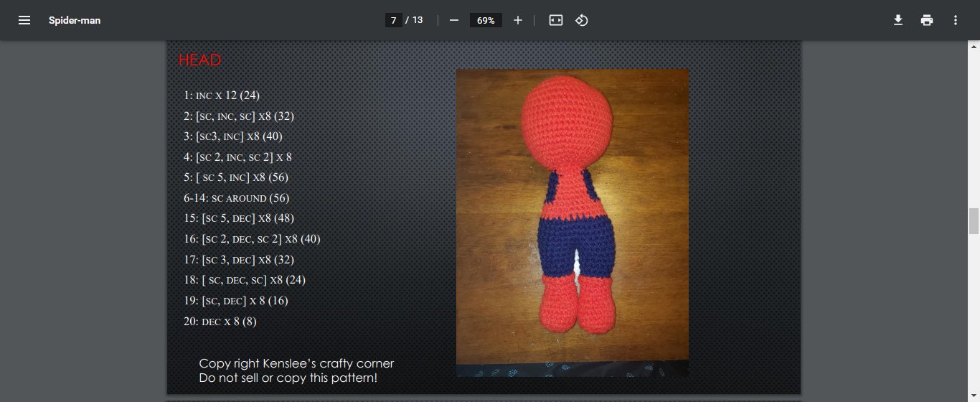Select Copy right Kenslee's crafty corner text
The width and height of the screenshot is (980, 402).
296,363
